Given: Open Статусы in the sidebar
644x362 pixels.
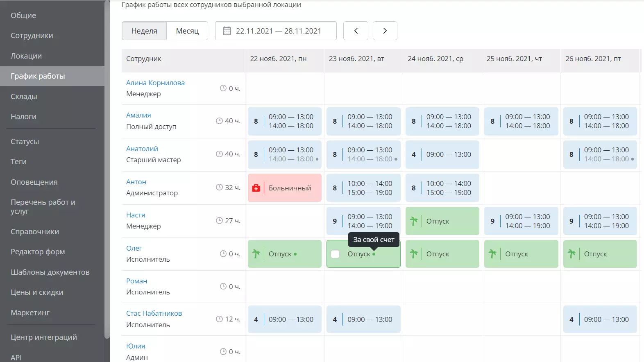Looking at the screenshot, I should [x=25, y=141].
